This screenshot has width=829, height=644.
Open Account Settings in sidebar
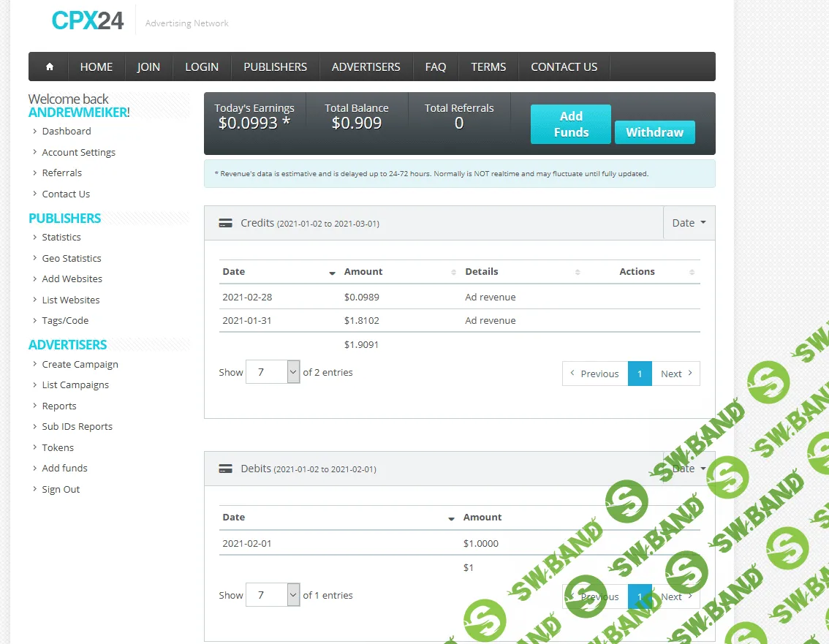(x=78, y=152)
